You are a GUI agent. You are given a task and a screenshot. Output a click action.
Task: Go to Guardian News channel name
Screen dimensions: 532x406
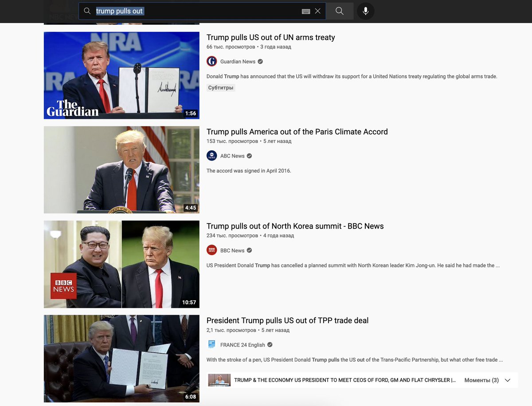[x=238, y=61]
